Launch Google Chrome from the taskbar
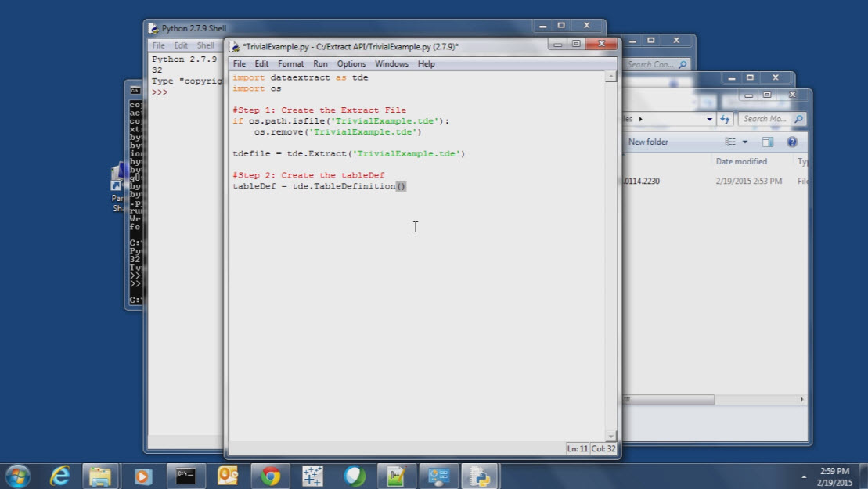 click(x=271, y=476)
